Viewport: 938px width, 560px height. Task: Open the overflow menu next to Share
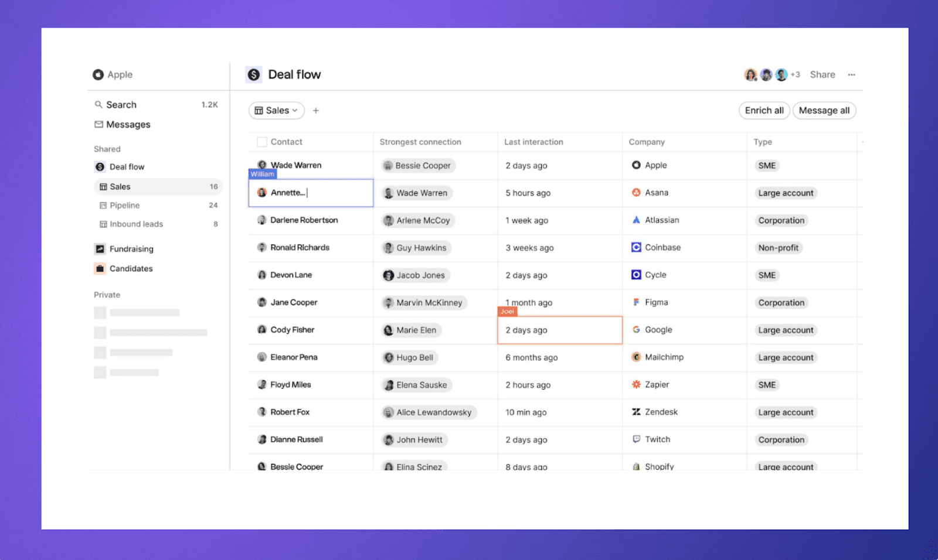pyautogui.click(x=851, y=74)
